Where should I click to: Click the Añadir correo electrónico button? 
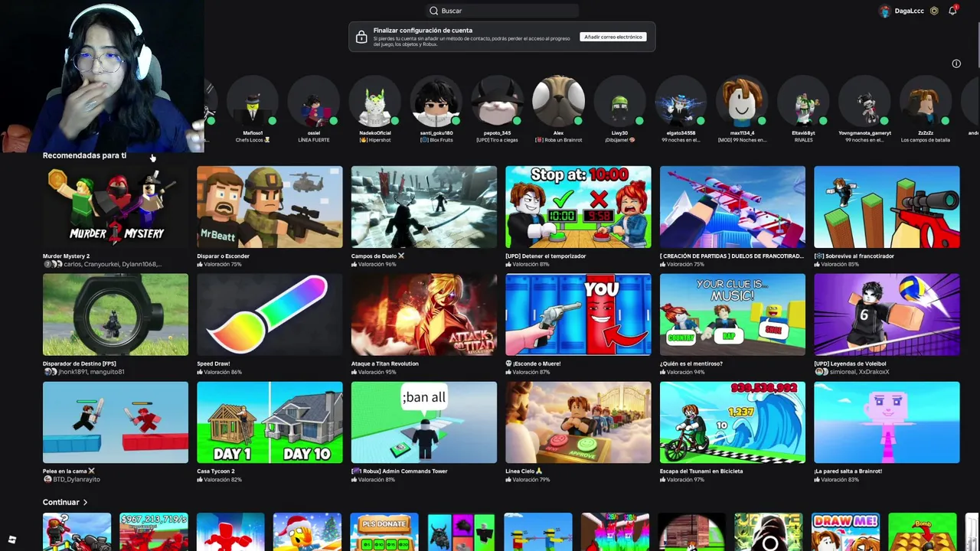click(613, 37)
